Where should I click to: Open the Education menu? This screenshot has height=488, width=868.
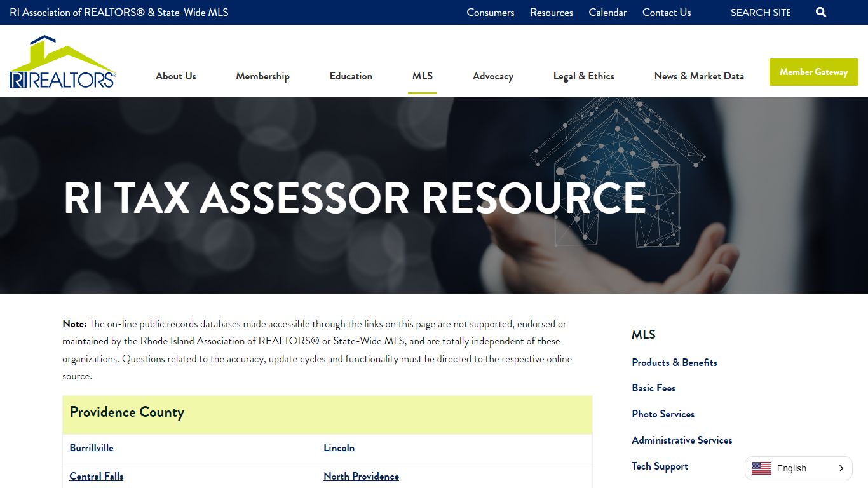(x=351, y=76)
